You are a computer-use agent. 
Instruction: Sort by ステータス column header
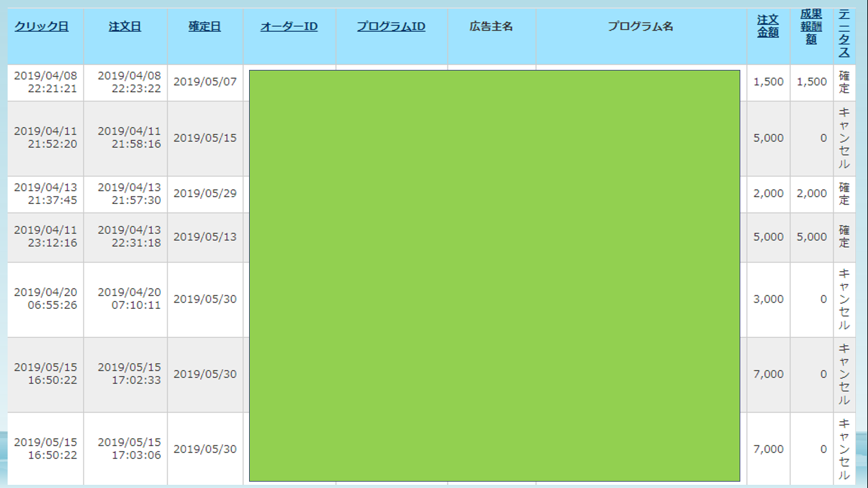click(x=844, y=33)
